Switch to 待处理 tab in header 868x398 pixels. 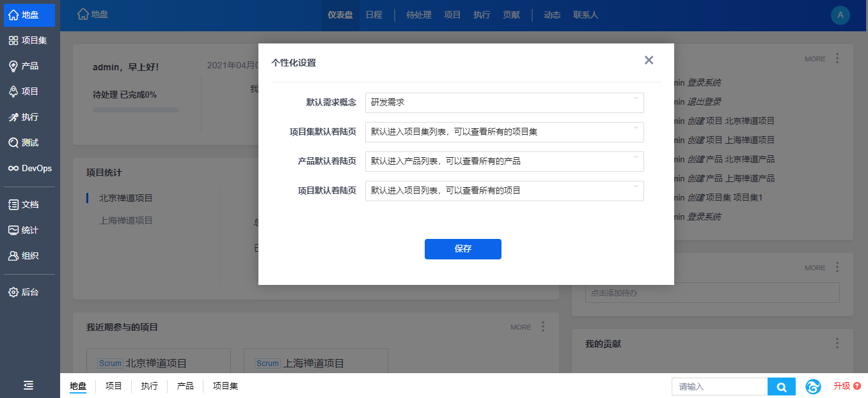click(x=419, y=15)
